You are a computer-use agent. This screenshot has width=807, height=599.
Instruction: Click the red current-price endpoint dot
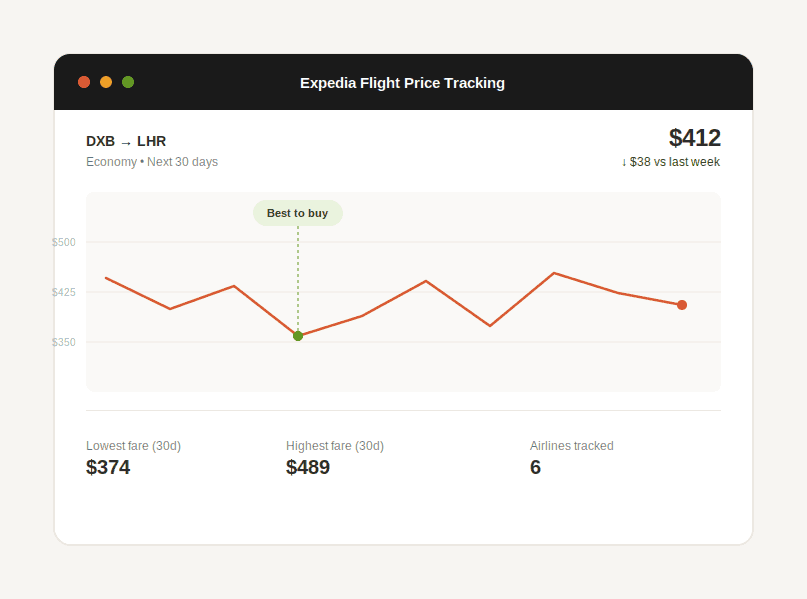coord(682,305)
